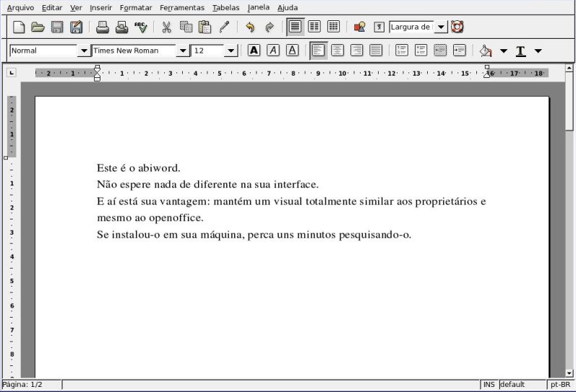Cut selection scissors icon
Image resolution: width=576 pixels, height=392 pixels.
coord(167,27)
